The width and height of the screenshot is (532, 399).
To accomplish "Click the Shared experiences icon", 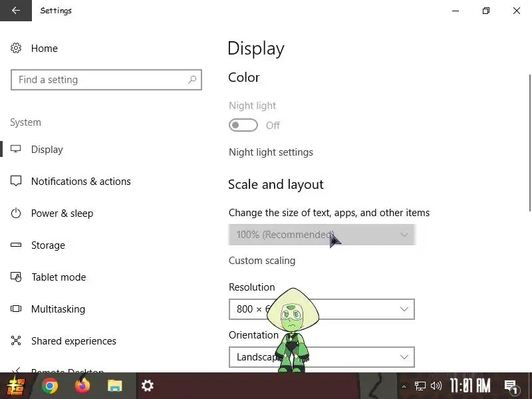I will coord(15,340).
